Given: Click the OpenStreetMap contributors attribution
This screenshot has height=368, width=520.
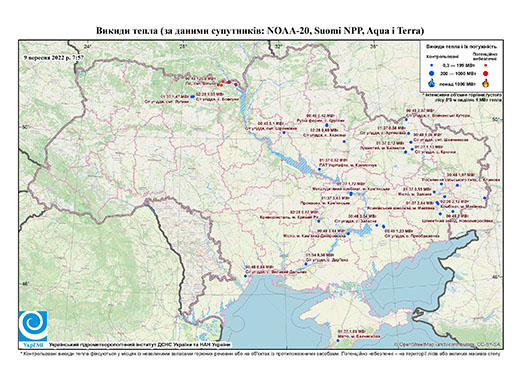Looking at the screenshot, I should click(x=447, y=344).
